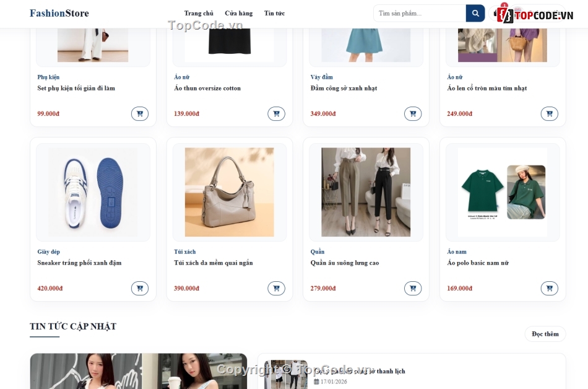Select the Quần category link
The height and width of the screenshot is (389, 588).
coord(318,251)
